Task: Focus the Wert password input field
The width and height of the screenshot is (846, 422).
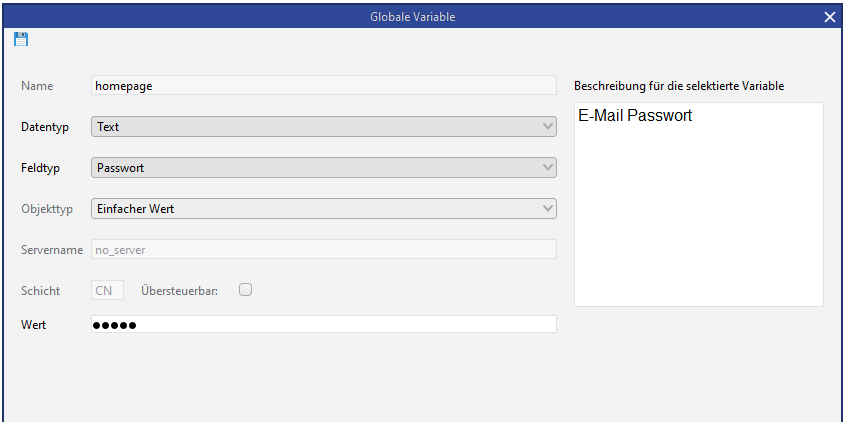Action: [x=323, y=324]
